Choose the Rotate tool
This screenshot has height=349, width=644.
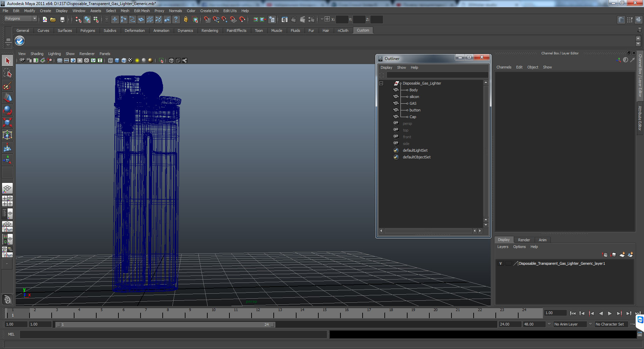[7, 110]
